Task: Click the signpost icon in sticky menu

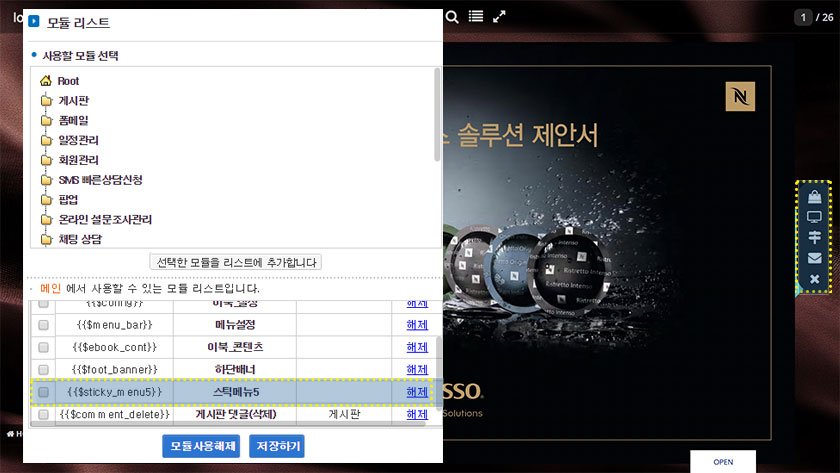Action: (814, 237)
